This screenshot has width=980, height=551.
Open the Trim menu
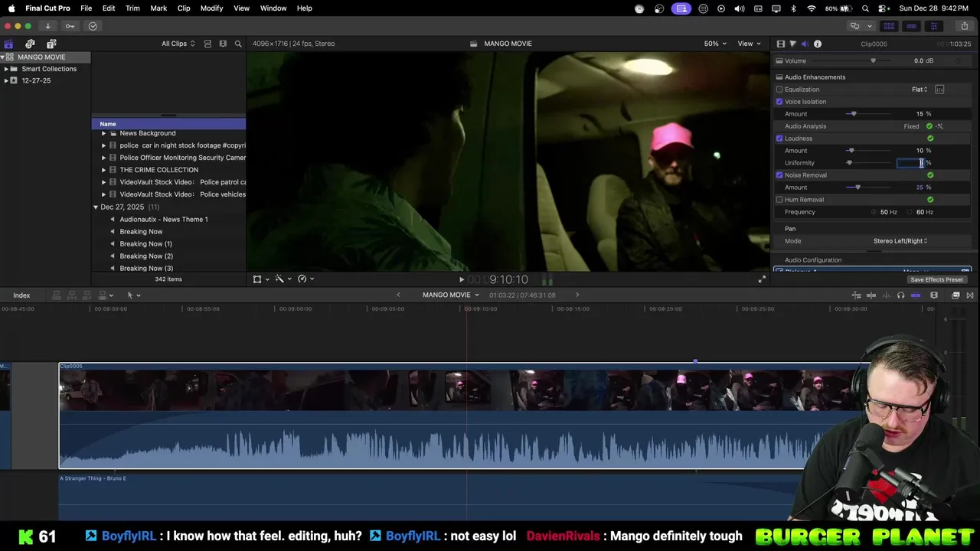tap(132, 8)
